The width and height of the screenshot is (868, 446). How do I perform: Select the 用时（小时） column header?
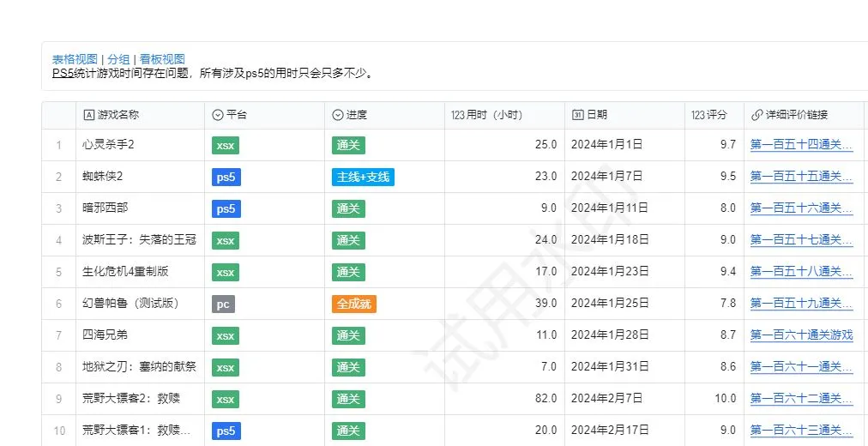point(505,115)
